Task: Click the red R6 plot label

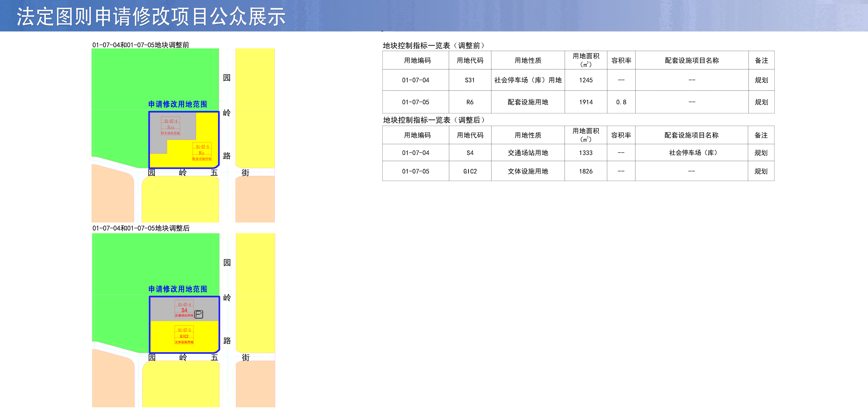Action: [x=202, y=153]
